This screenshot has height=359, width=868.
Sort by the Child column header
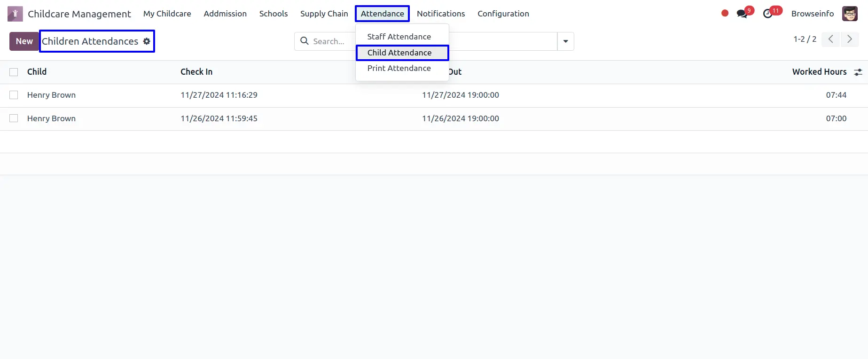click(37, 72)
